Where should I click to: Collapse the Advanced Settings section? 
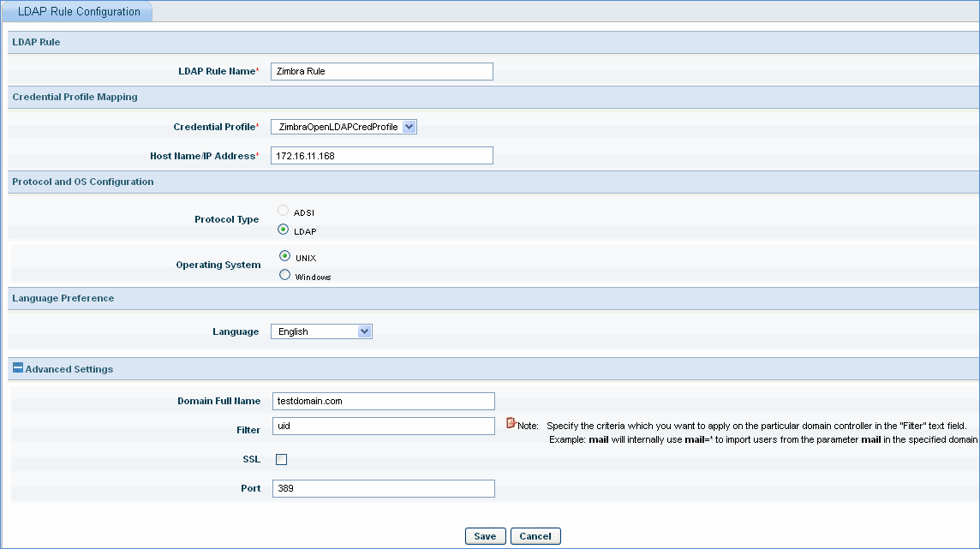18,368
